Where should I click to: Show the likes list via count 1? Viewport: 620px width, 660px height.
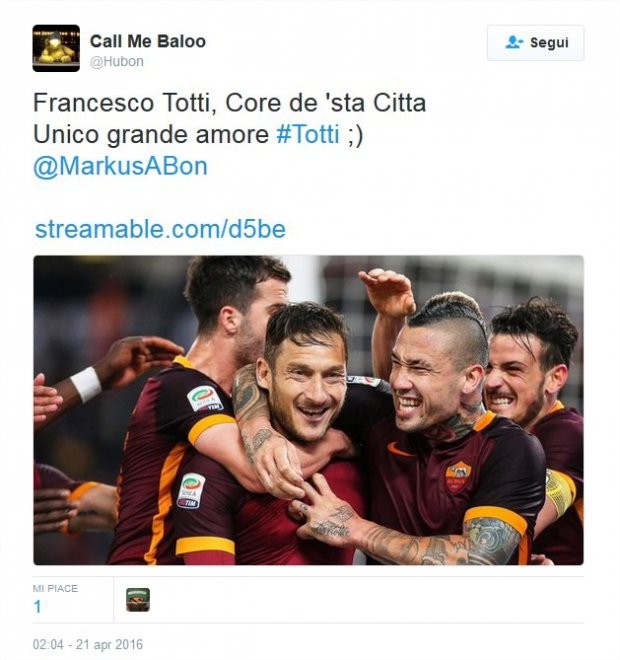point(37,607)
